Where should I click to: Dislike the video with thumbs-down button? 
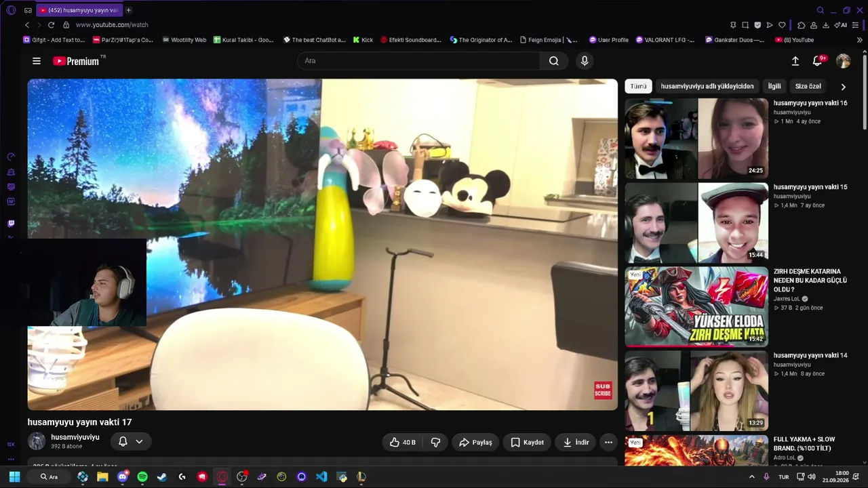click(x=436, y=443)
